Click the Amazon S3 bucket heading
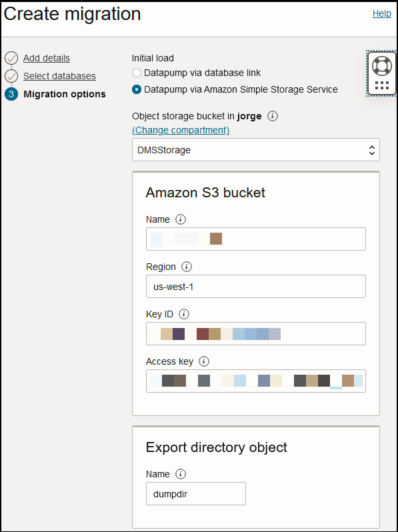This screenshot has height=532, width=398. [x=205, y=193]
